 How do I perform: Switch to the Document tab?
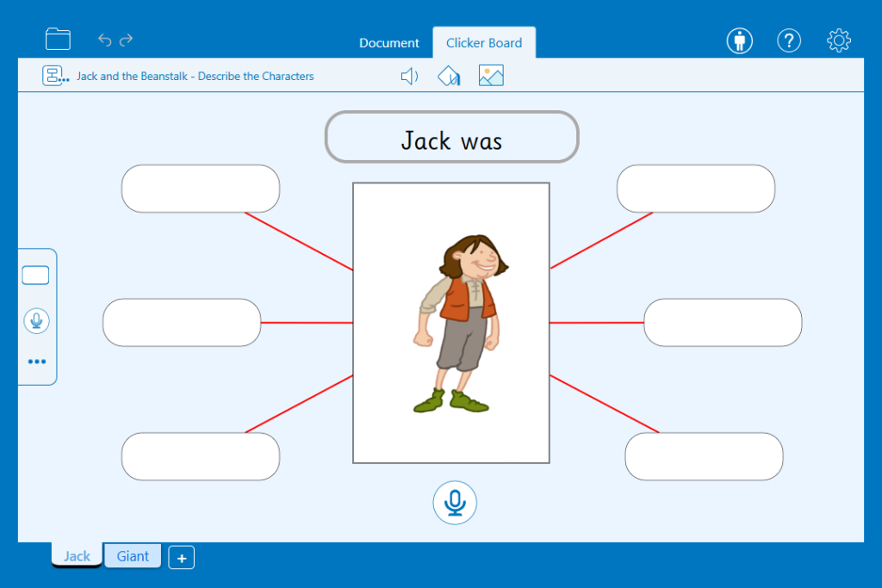(x=388, y=43)
